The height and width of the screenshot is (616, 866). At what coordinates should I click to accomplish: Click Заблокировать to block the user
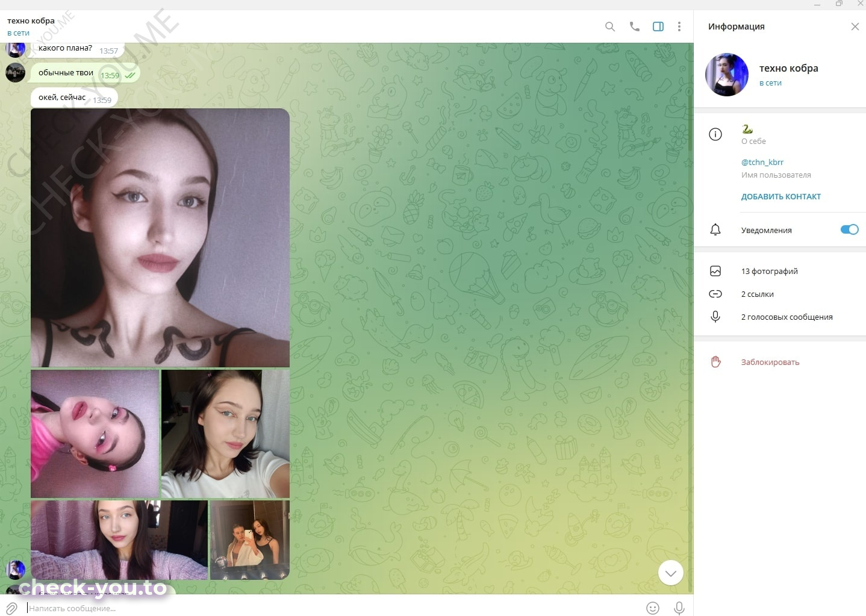click(x=770, y=362)
